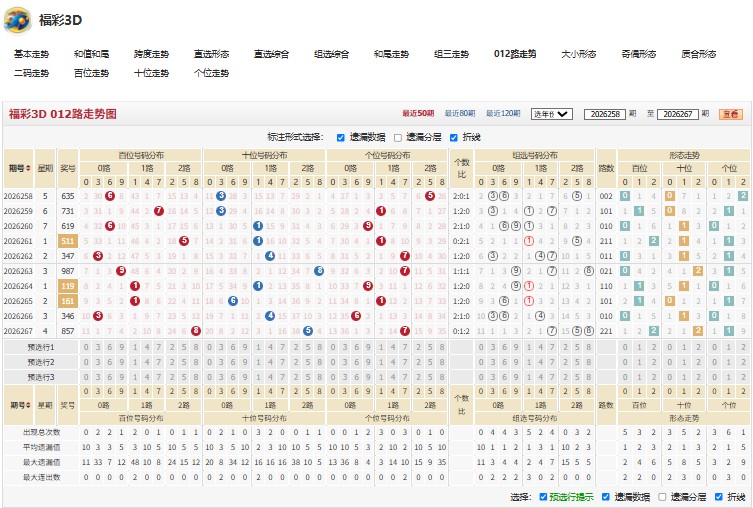Image resolution: width=753 pixels, height=508 pixels.
Task: Click the 出现总次数 statistics row label
Action: point(42,433)
